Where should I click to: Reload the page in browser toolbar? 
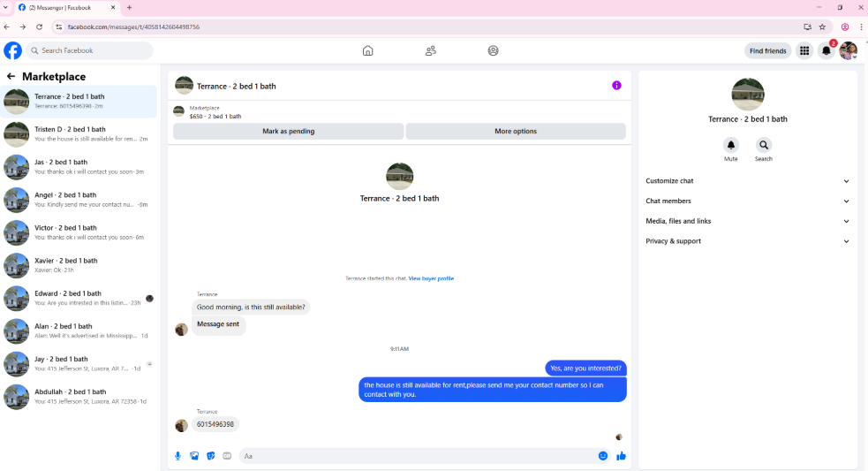click(x=40, y=27)
